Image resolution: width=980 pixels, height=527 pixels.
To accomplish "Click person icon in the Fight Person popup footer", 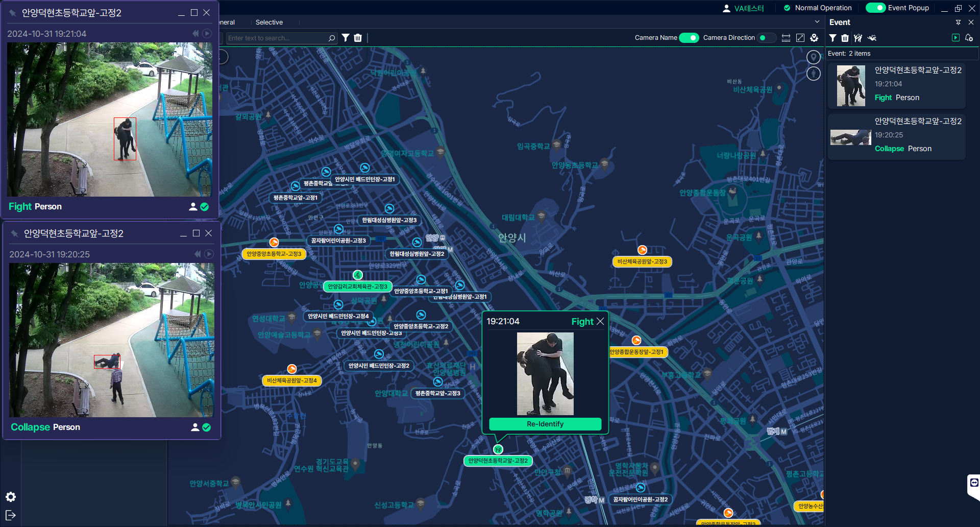I will click(193, 207).
